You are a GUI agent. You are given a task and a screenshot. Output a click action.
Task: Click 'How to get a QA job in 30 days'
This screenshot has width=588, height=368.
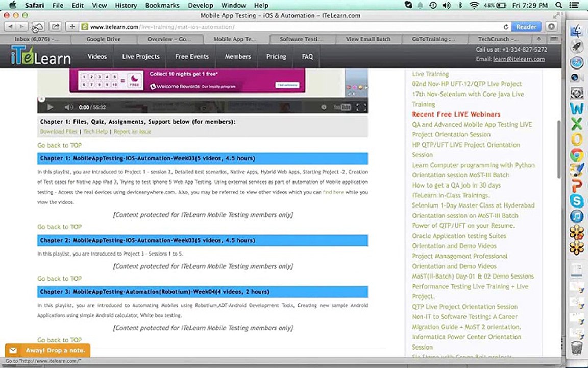(456, 186)
